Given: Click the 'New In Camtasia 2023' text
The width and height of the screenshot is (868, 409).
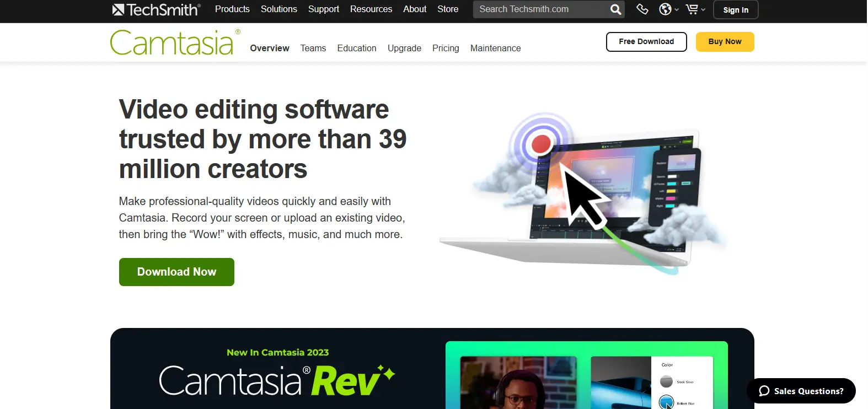Looking at the screenshot, I should (x=277, y=352).
